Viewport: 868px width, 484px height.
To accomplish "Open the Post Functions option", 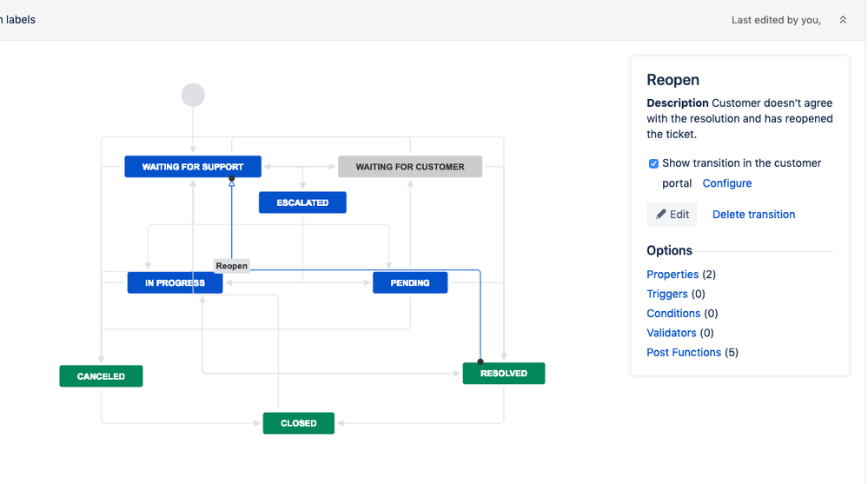I will point(684,353).
